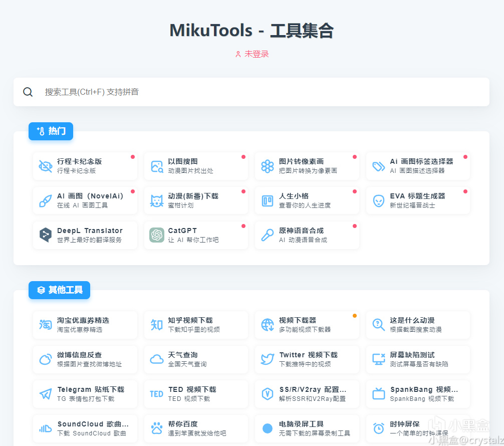Click the 微博信息反查 Weibo icon
The height and width of the screenshot is (446, 504).
tap(45, 359)
